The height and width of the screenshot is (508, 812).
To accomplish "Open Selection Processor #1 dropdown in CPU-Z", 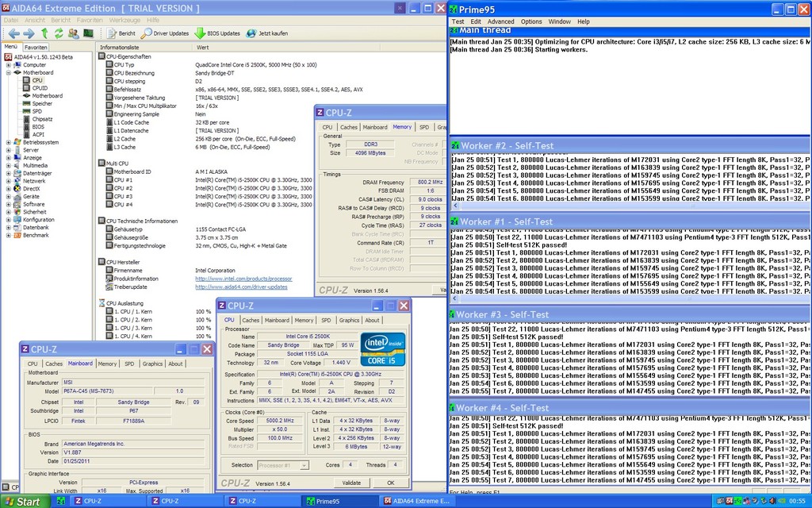I will coord(304,465).
